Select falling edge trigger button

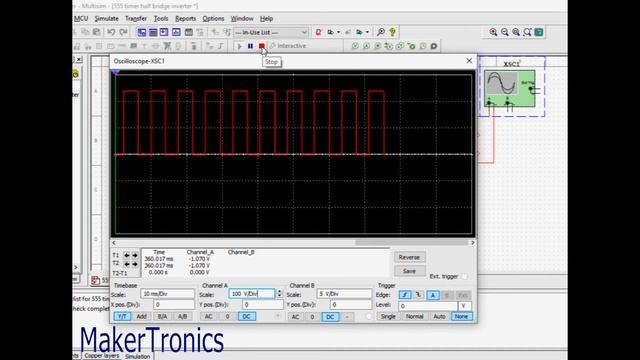point(418,295)
